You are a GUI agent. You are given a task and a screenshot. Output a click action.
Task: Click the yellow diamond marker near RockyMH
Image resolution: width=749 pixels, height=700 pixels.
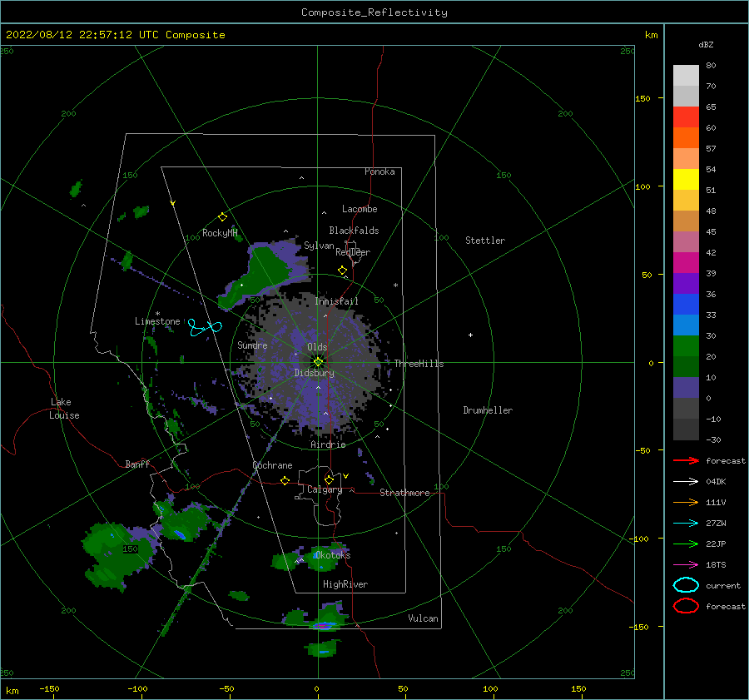[x=222, y=217]
